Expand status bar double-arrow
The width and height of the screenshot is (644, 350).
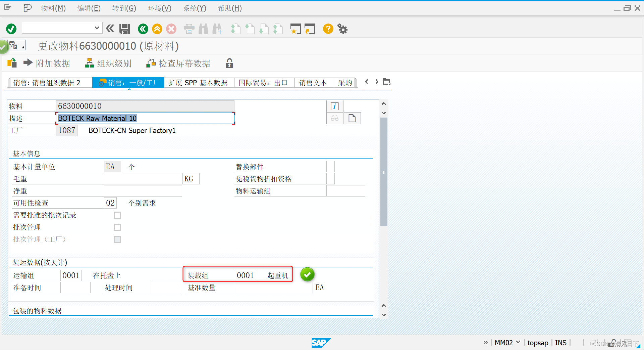coord(485,342)
